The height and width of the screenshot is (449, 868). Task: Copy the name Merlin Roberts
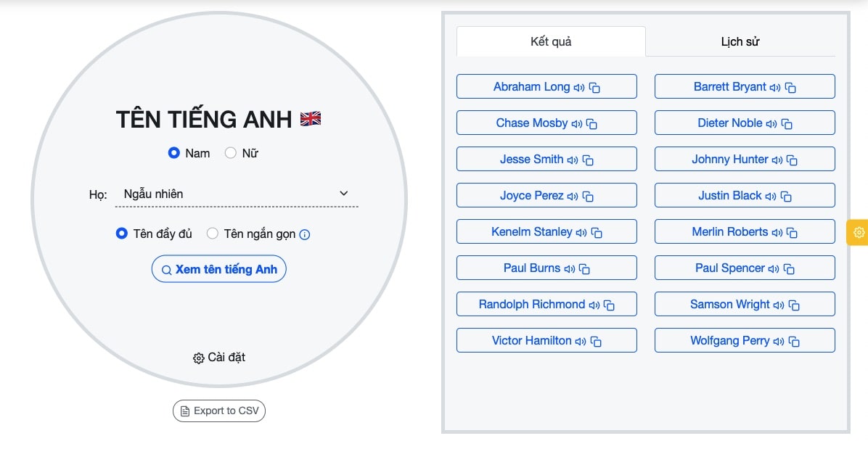click(x=794, y=231)
